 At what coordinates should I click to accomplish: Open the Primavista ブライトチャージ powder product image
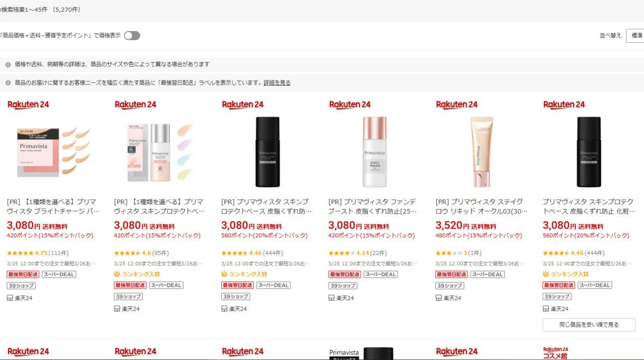point(53,152)
